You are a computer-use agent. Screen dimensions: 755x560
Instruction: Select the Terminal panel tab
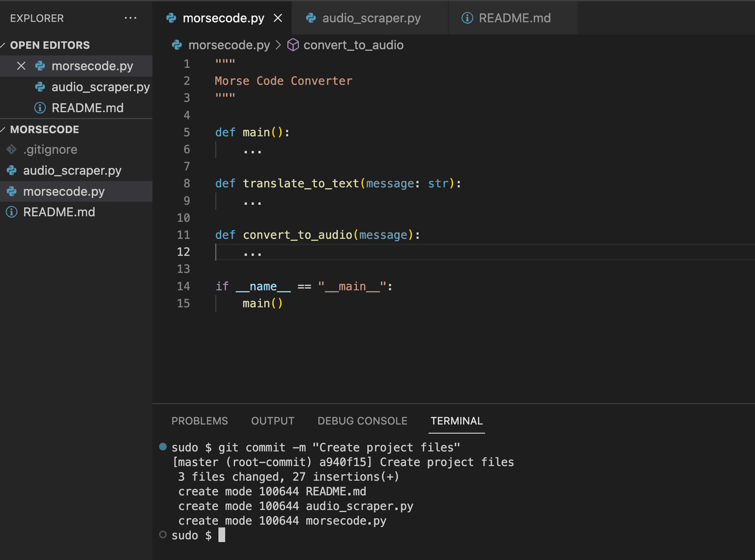(x=457, y=421)
